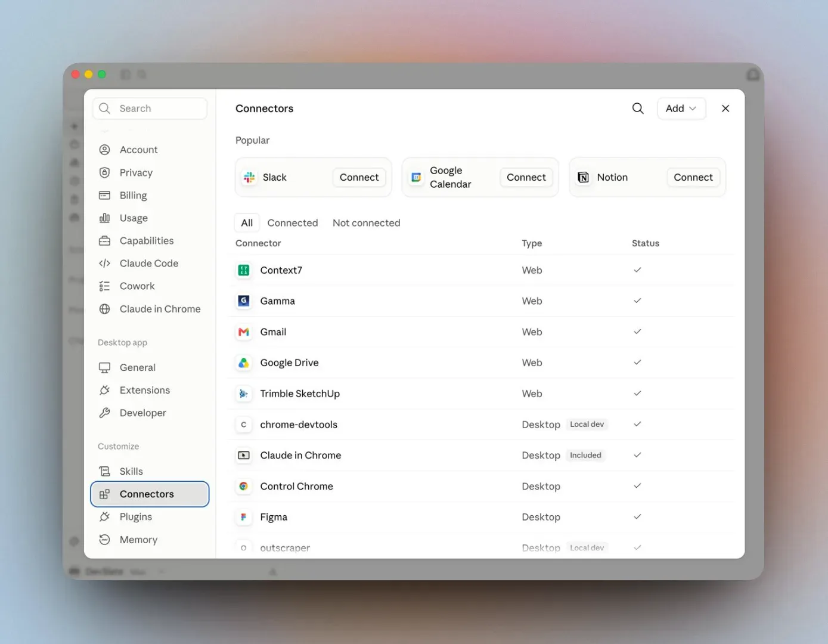
Task: Click the chrome-devtools letter icon
Action: click(x=244, y=425)
